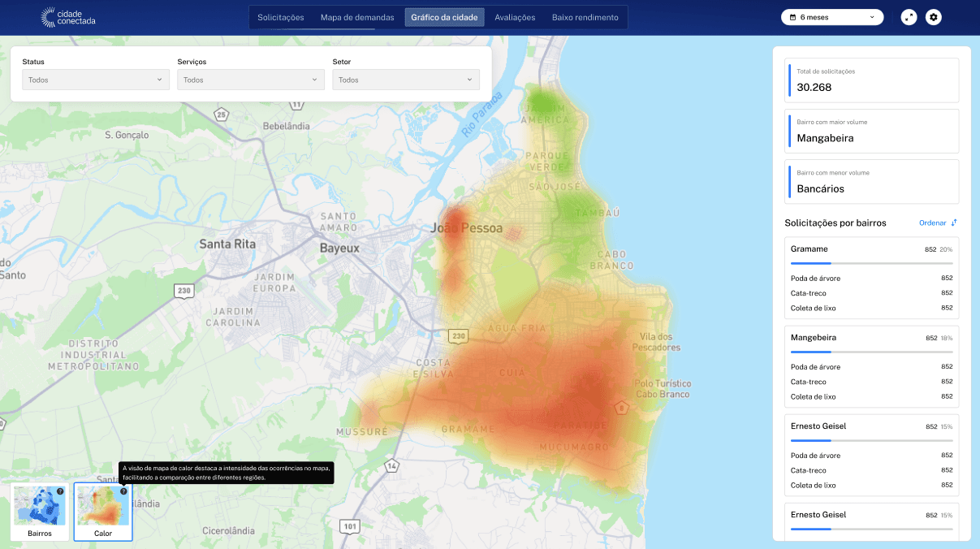The height and width of the screenshot is (549, 980).
Task: Click the Bayeux label on the map
Action: (x=339, y=249)
